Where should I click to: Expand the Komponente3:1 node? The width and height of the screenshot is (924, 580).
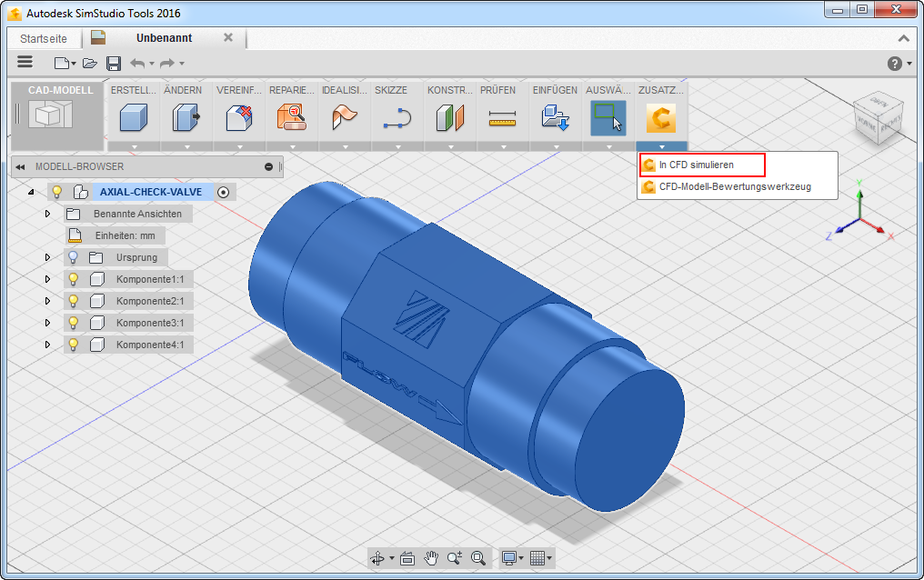pos(47,323)
